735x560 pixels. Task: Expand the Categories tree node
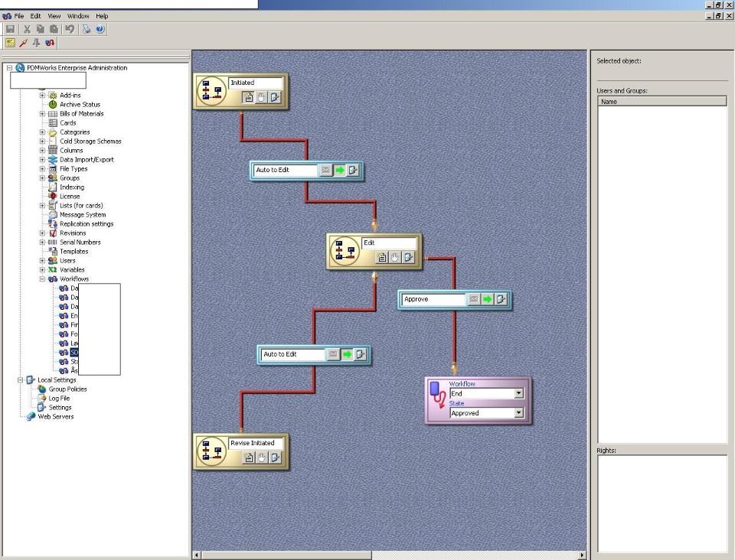click(x=42, y=132)
